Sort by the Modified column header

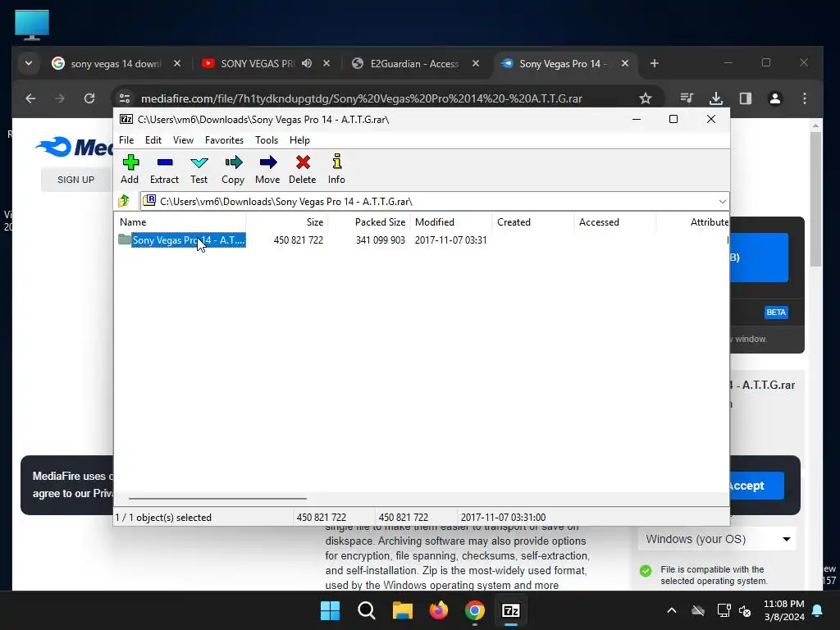point(451,221)
